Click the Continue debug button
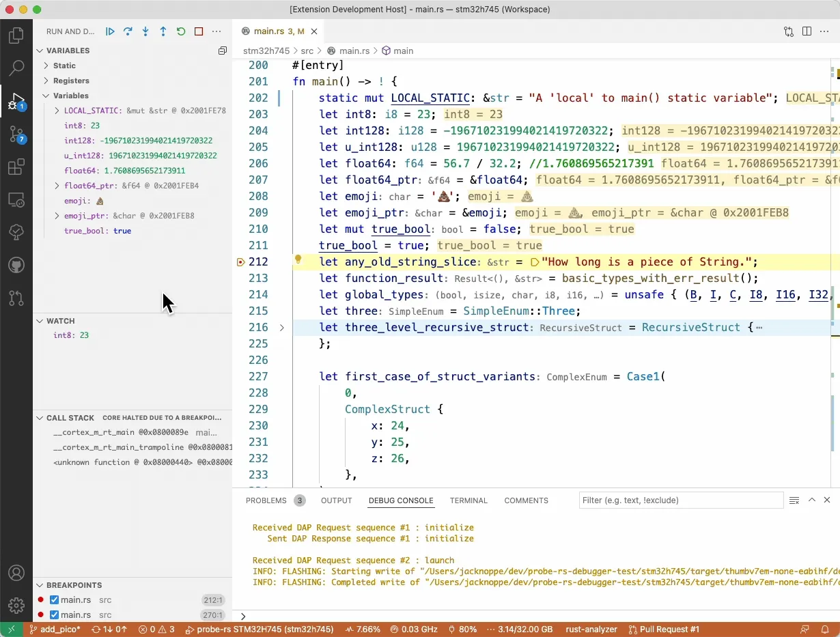This screenshot has height=637, width=840. pyautogui.click(x=110, y=31)
